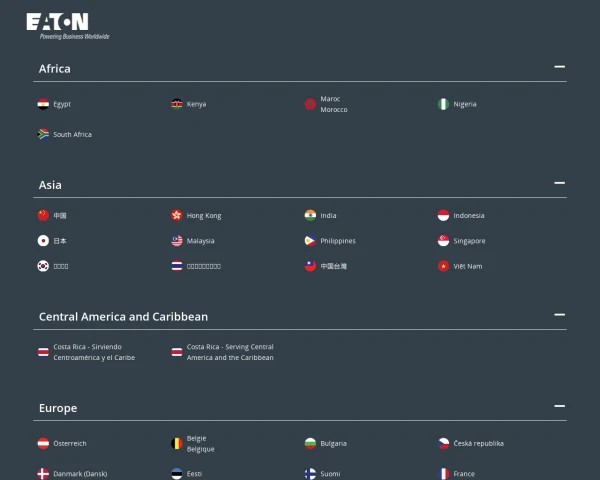Open Costa Rica - Serving Central America link
Screen dimensions: 600x480
[230, 352]
